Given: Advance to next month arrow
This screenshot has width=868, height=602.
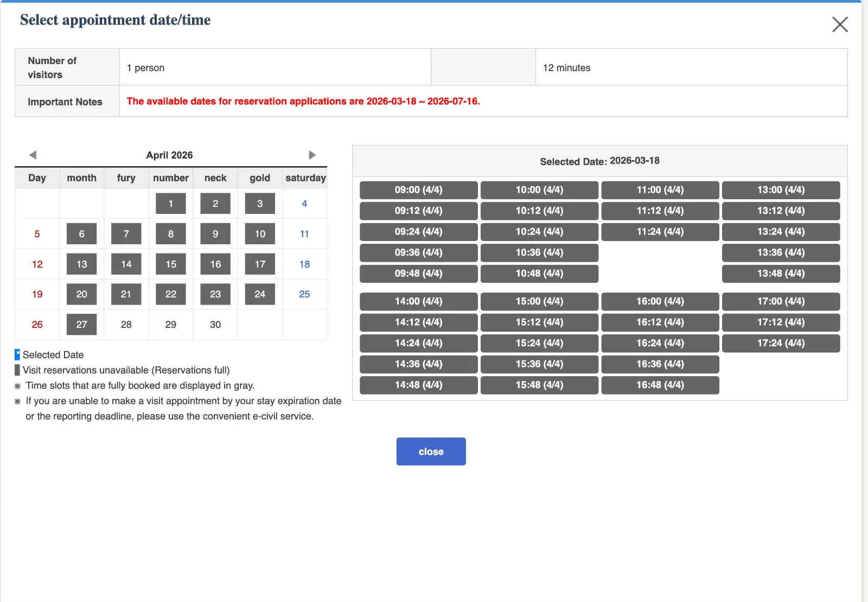Looking at the screenshot, I should (312, 155).
